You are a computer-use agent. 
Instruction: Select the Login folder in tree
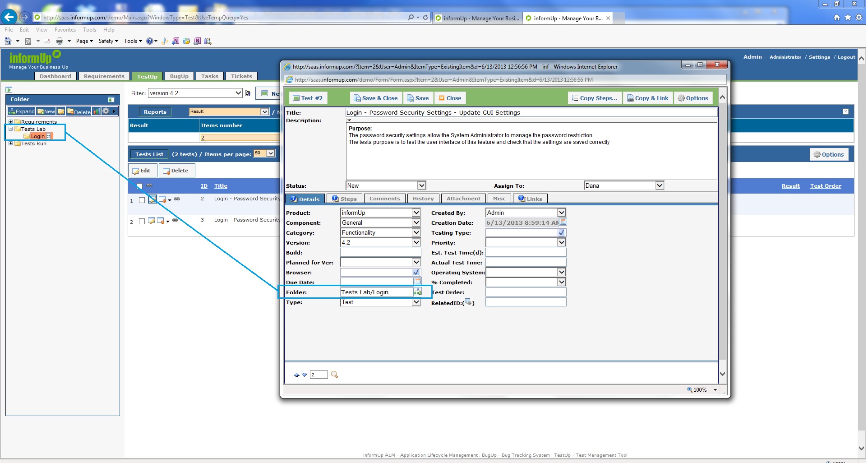tap(38, 136)
